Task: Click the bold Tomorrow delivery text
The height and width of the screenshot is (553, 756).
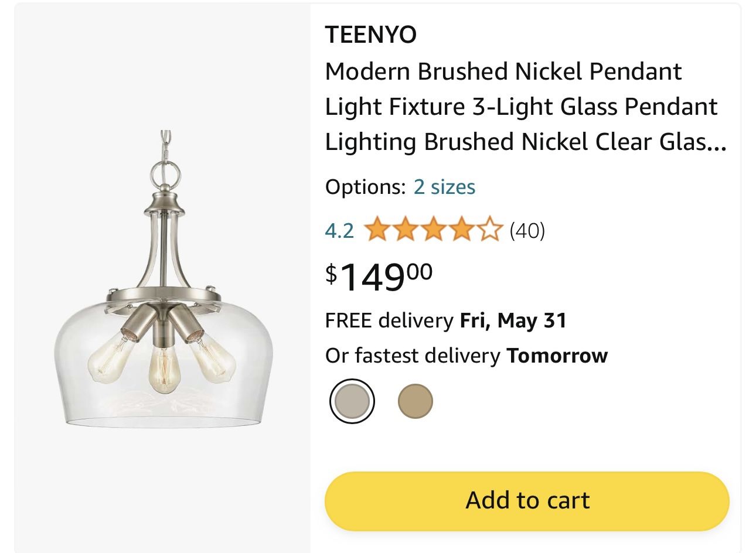Action: tap(557, 356)
